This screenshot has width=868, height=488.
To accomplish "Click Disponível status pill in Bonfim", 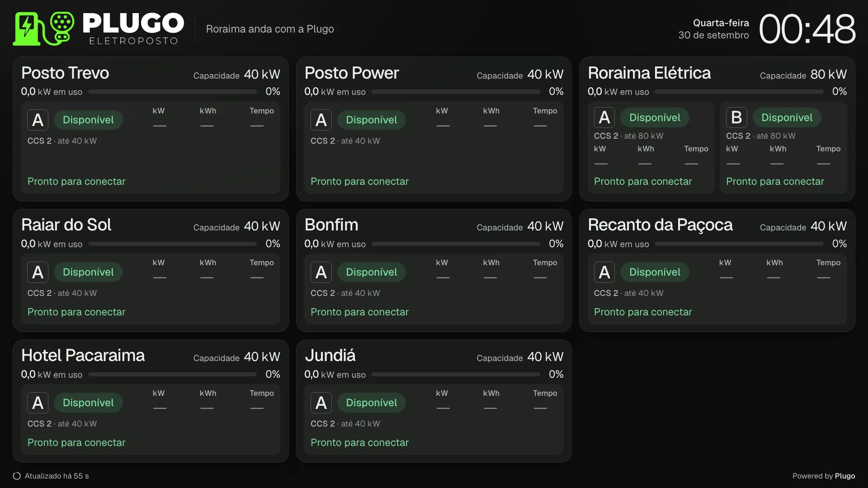I will tap(372, 272).
